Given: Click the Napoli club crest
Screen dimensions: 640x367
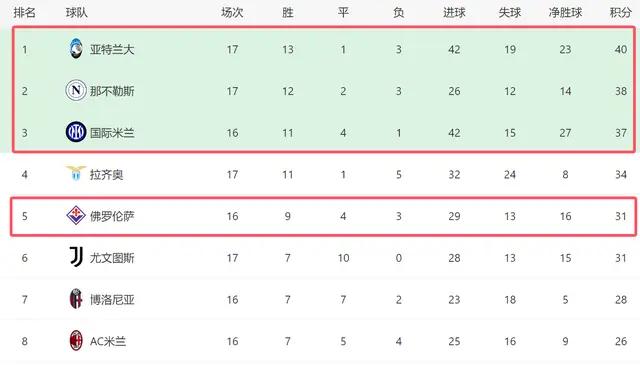Looking at the screenshot, I should (76, 90).
